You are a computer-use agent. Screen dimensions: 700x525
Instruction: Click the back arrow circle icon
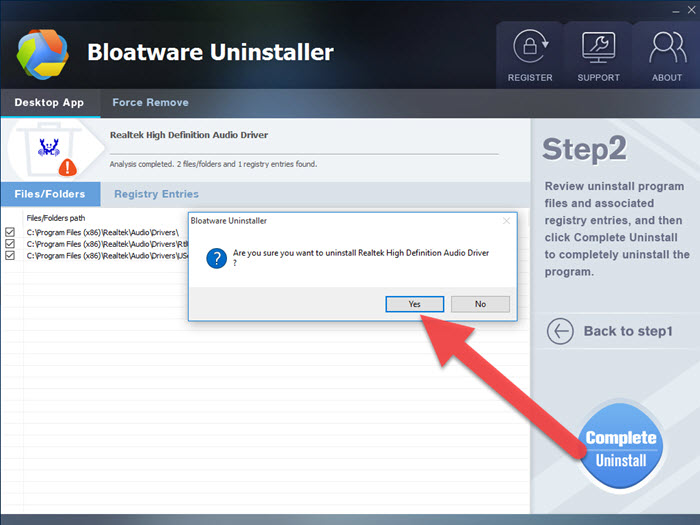pos(560,331)
